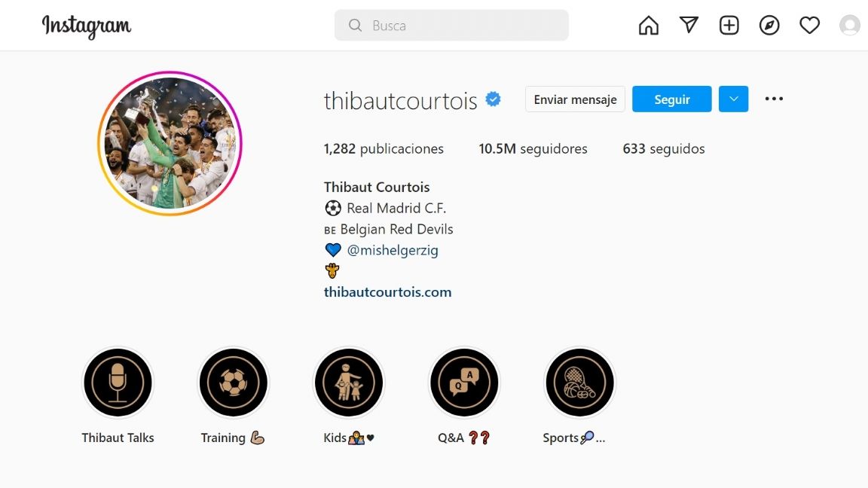Go to the Instagram home feed icon

[648, 26]
